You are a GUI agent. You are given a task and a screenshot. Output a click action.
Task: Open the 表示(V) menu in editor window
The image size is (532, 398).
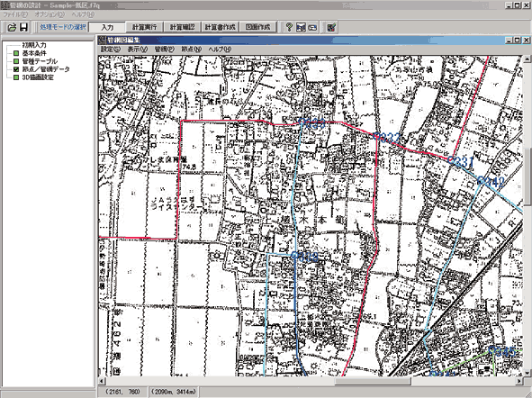coord(138,50)
